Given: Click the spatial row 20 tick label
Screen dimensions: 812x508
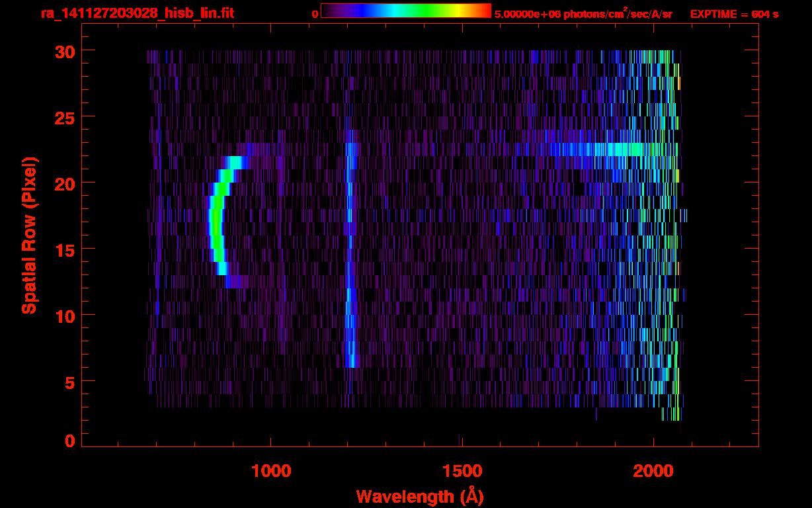Looking at the screenshot, I should coord(65,183).
